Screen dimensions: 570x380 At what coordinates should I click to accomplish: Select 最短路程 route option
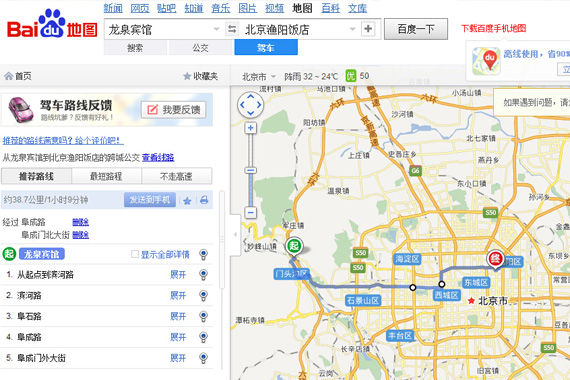(106, 176)
